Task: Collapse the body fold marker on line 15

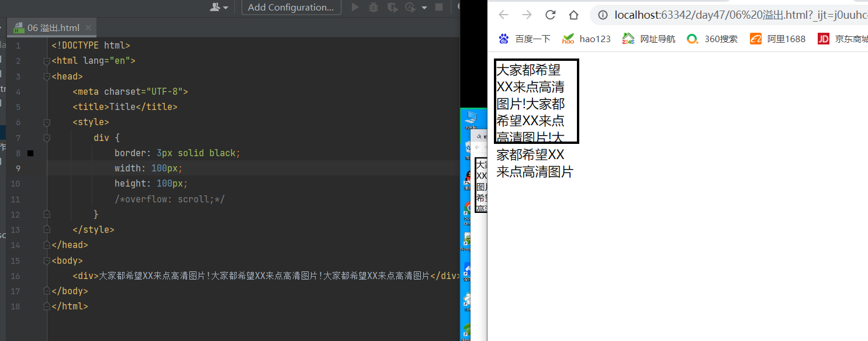Action: [47, 260]
